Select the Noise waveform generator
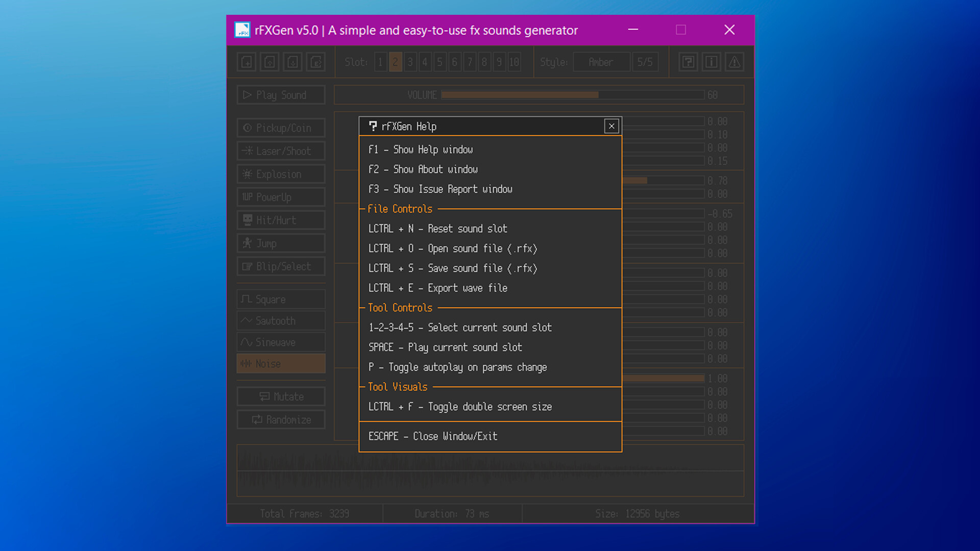 tap(280, 363)
